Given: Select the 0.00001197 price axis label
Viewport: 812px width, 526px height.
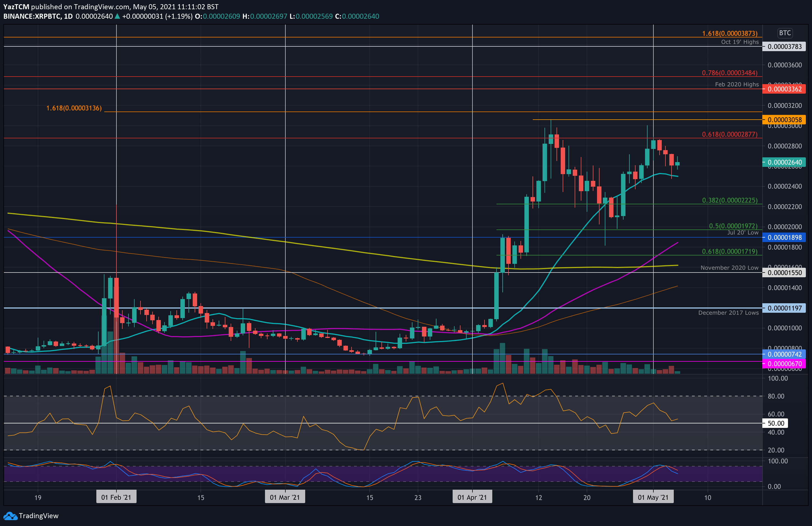Looking at the screenshot, I should [x=784, y=308].
